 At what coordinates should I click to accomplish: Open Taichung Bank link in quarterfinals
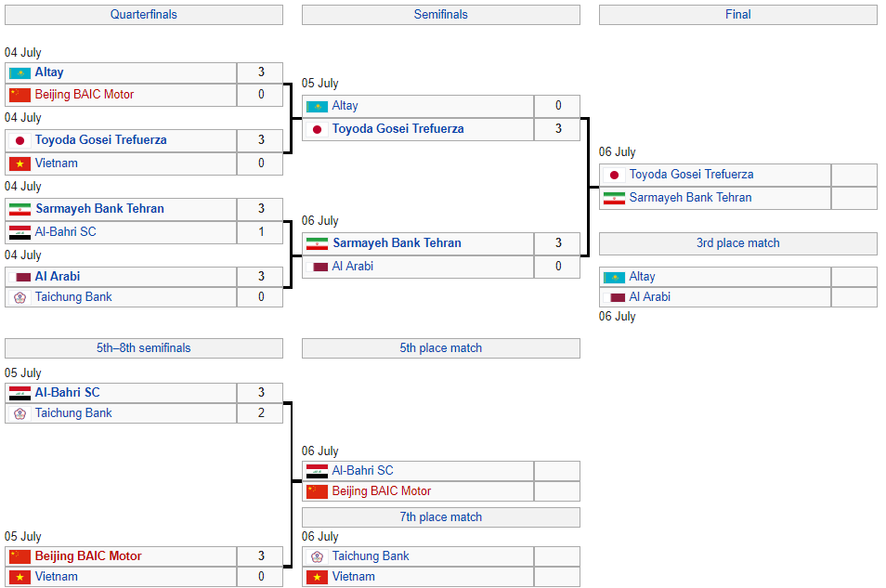73,297
